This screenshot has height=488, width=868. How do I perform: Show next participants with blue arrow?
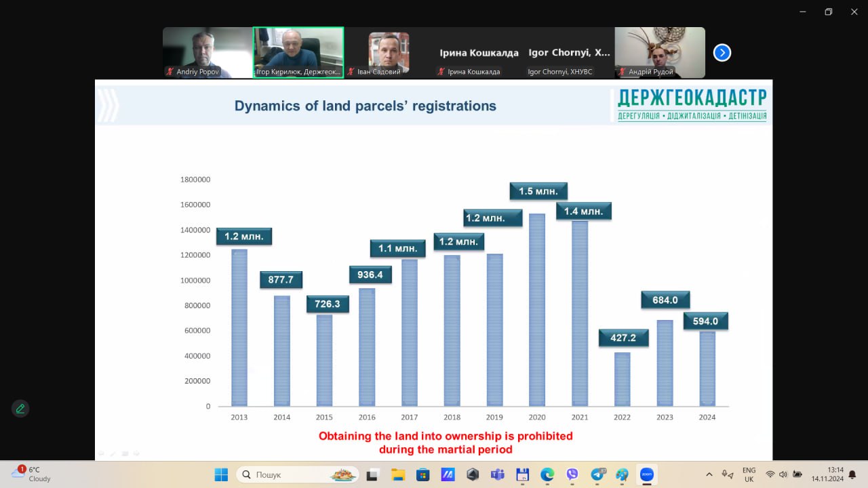[x=722, y=52]
